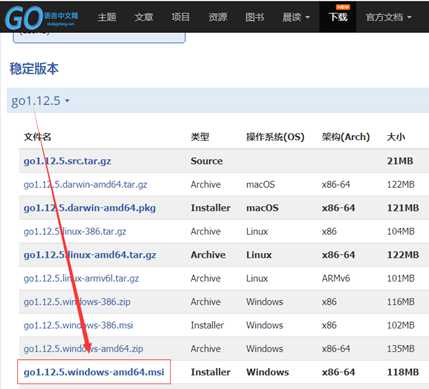The height and width of the screenshot is (389, 429).
Task: Click the 操作系统(OS) column header
Action: point(275,137)
